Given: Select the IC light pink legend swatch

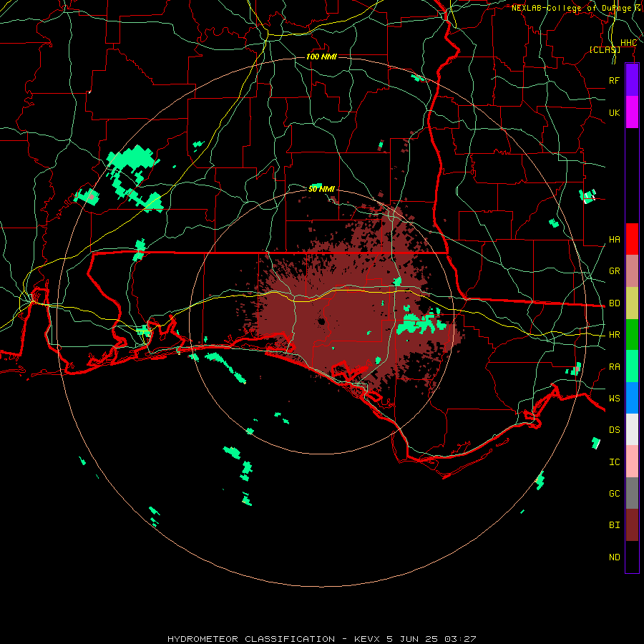Looking at the screenshot, I should pyautogui.click(x=632, y=462).
